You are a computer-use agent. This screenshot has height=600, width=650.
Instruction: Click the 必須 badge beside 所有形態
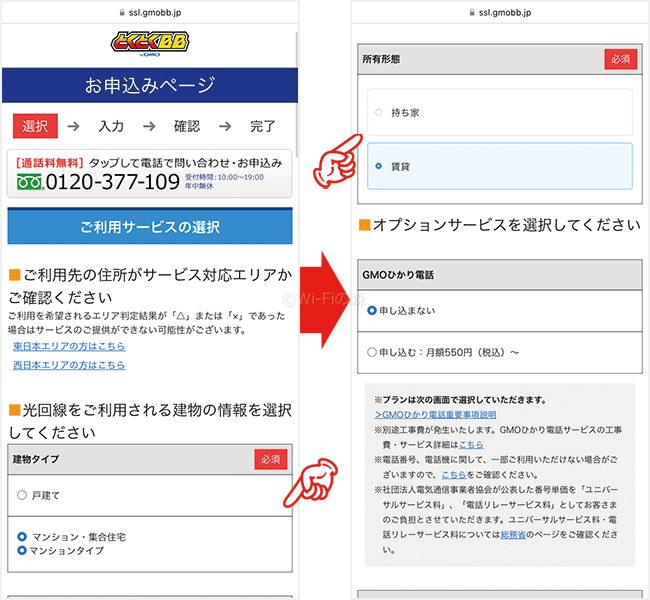pyautogui.click(x=621, y=59)
